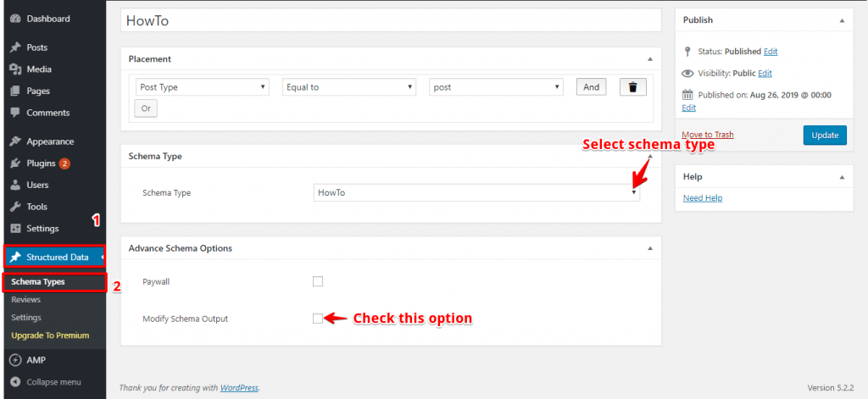The height and width of the screenshot is (399, 868).
Task: Collapse the Placement panel
Action: pyautogui.click(x=649, y=59)
